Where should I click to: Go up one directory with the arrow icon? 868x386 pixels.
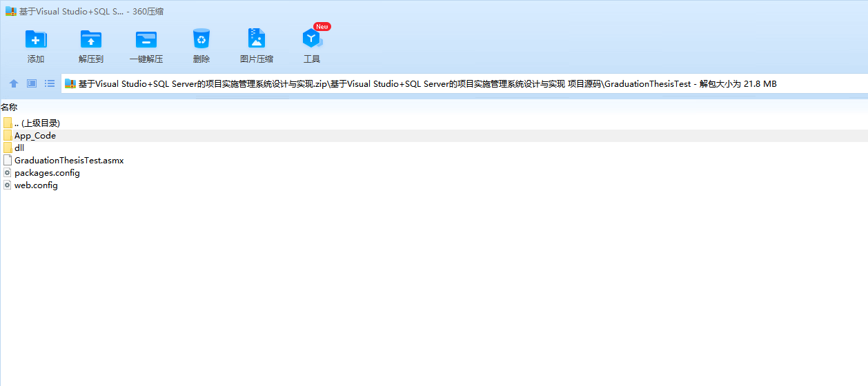[14, 83]
